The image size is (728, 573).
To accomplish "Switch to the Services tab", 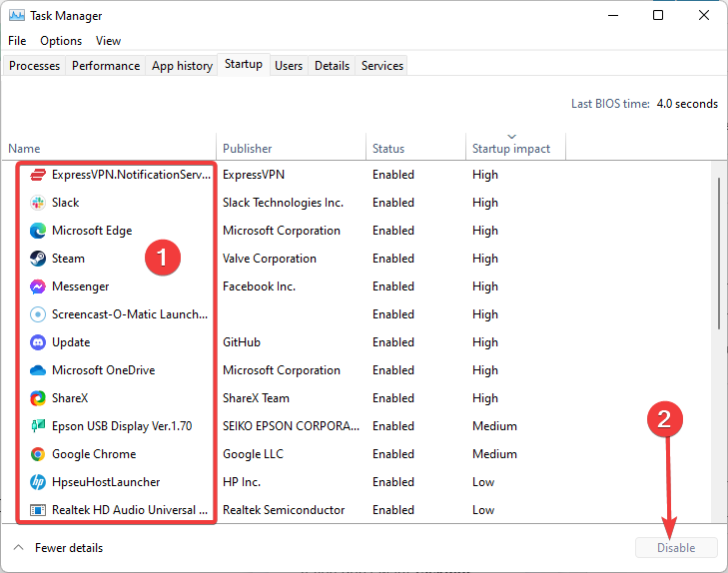I will 382,66.
